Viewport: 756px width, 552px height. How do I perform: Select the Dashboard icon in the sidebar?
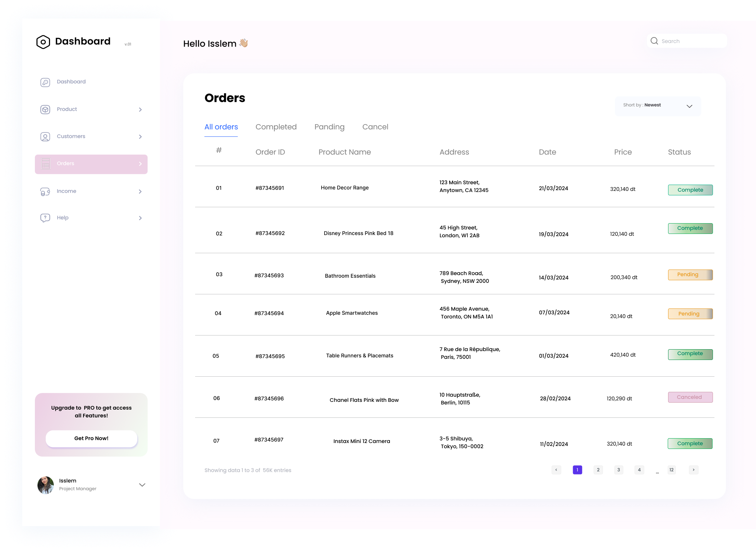(x=45, y=82)
